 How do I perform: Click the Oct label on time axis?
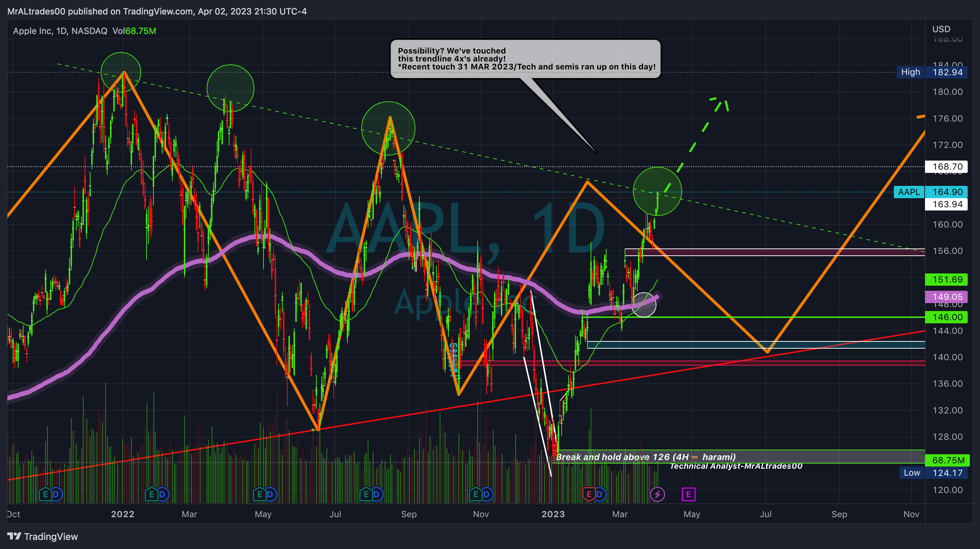point(14,514)
